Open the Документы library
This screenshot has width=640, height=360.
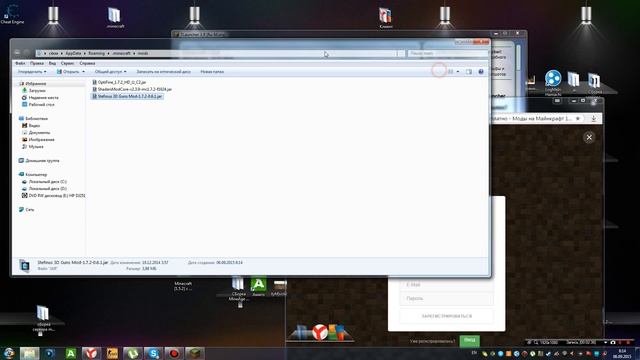coord(39,133)
